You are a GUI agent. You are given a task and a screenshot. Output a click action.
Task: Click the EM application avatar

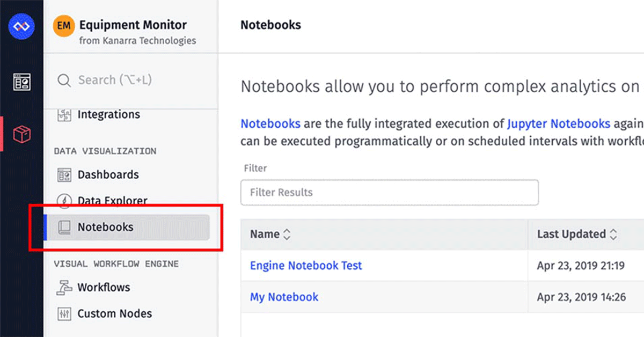click(x=64, y=26)
